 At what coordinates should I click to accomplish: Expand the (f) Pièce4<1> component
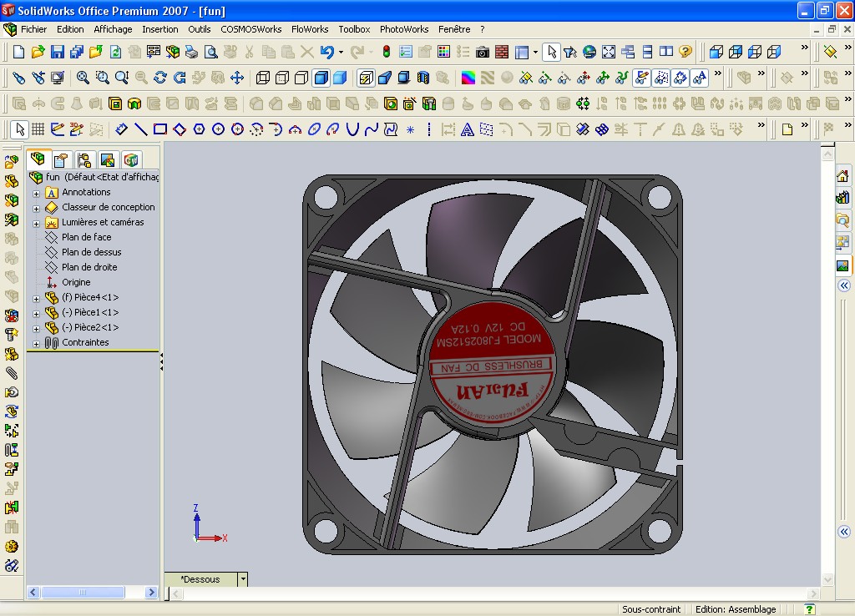click(x=36, y=299)
